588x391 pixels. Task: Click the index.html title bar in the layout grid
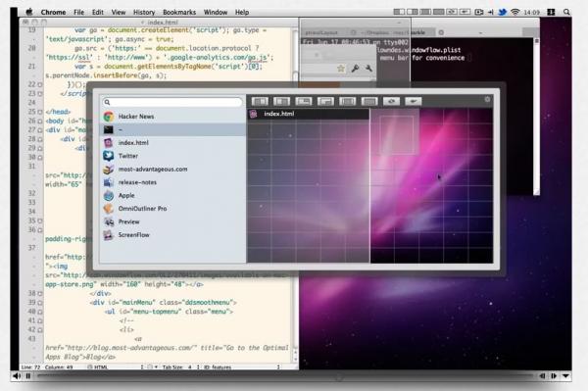tap(309, 114)
